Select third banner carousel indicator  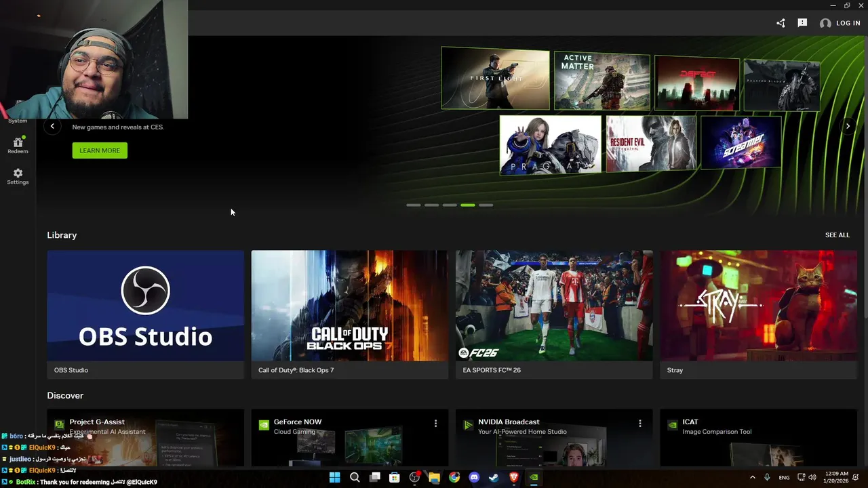(x=450, y=205)
